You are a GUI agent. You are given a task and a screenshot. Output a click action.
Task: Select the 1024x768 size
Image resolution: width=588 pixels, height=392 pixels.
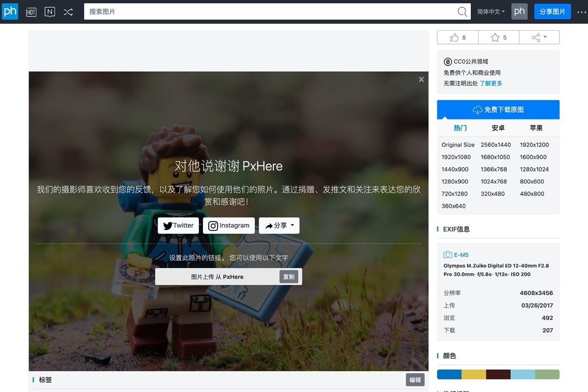[x=494, y=181]
